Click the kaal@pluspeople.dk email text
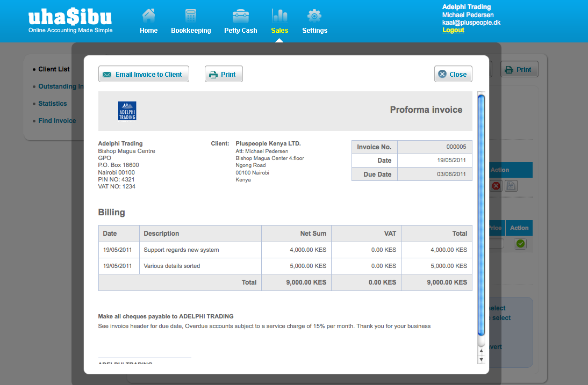588x385 pixels. click(471, 23)
